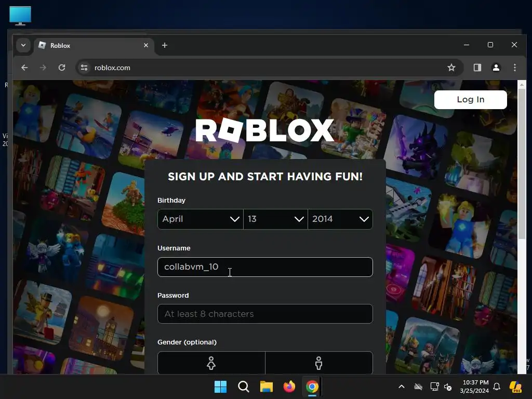532x399 pixels.
Task: Select the female gender icon button
Action: tap(211, 363)
